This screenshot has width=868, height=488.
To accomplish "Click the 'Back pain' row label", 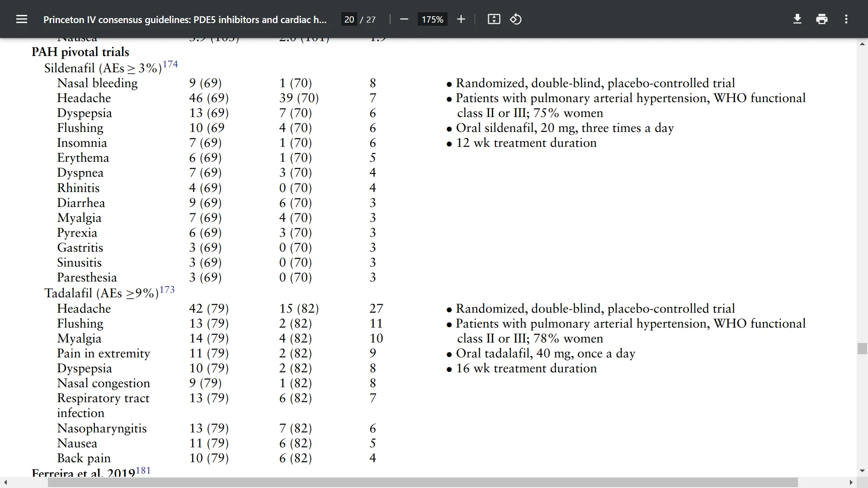I will tap(84, 458).
